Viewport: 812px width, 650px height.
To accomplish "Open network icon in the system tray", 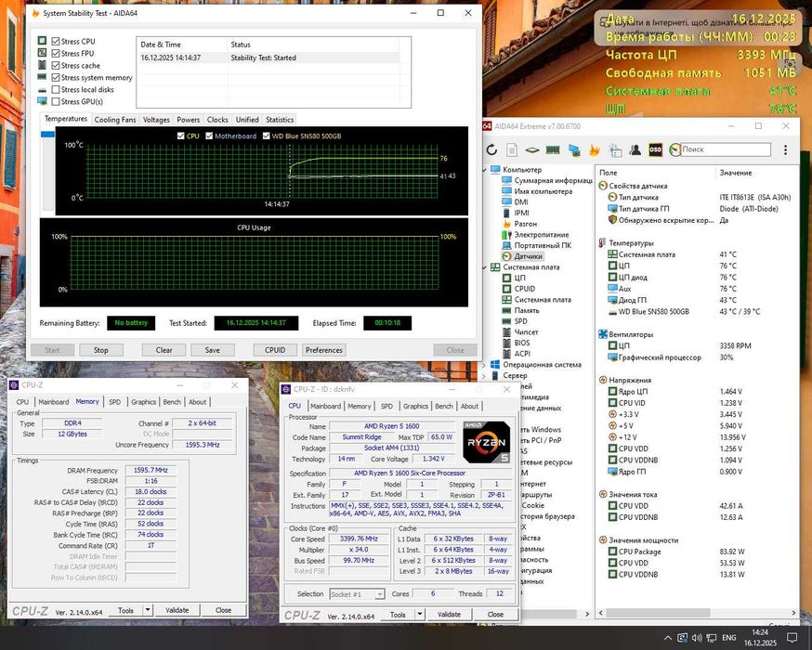I will [711, 638].
